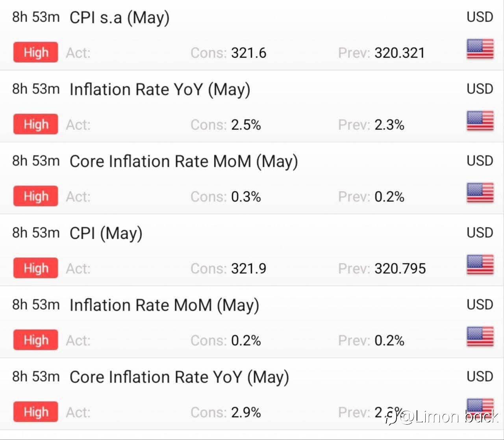This screenshot has width=504, height=440.
Task: Tap the High badge under Inflation Rate YoY
Action: pyautogui.click(x=35, y=124)
